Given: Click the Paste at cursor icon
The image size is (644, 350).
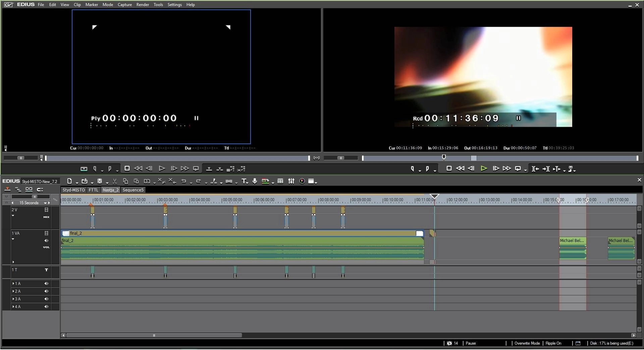Looking at the screenshot, I should pos(136,181).
